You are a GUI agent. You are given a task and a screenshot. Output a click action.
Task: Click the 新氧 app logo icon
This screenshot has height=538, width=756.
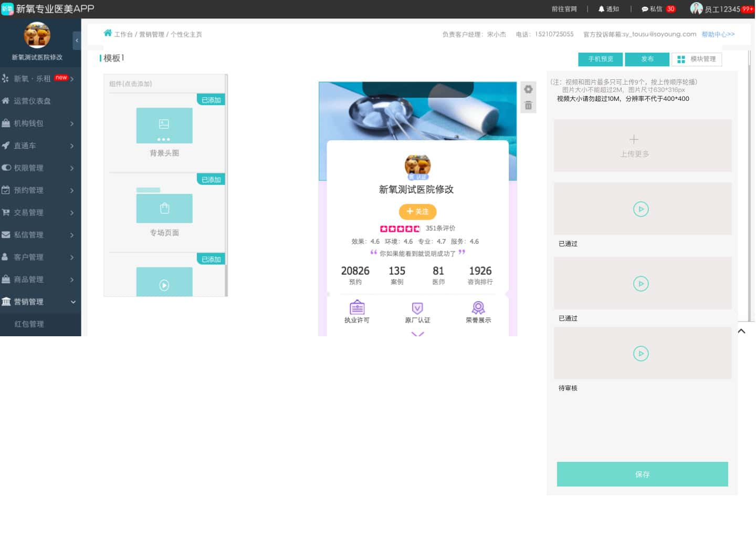[7, 8]
